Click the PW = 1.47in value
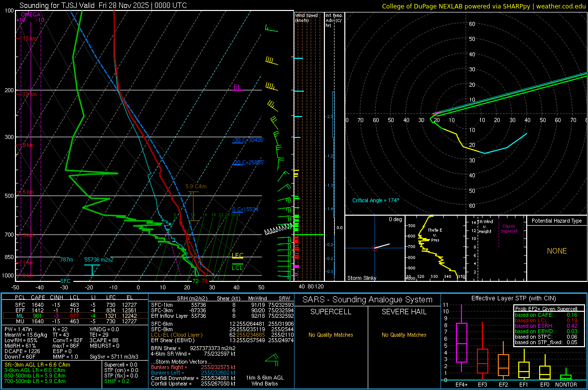The image size is (588, 390). pyautogui.click(x=18, y=329)
